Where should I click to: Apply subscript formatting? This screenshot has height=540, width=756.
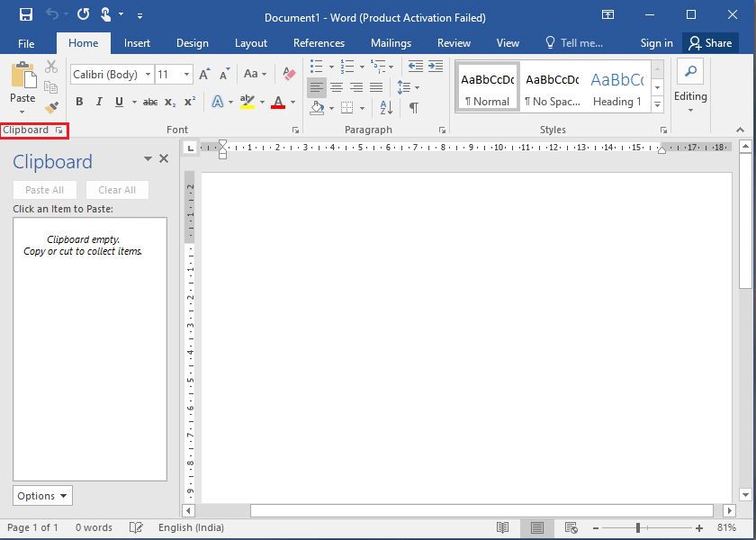(x=168, y=102)
